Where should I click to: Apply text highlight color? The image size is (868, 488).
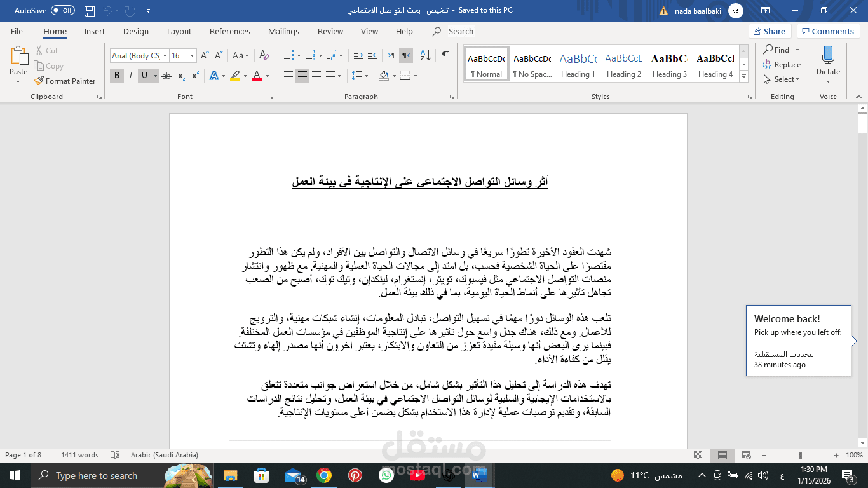click(x=234, y=76)
